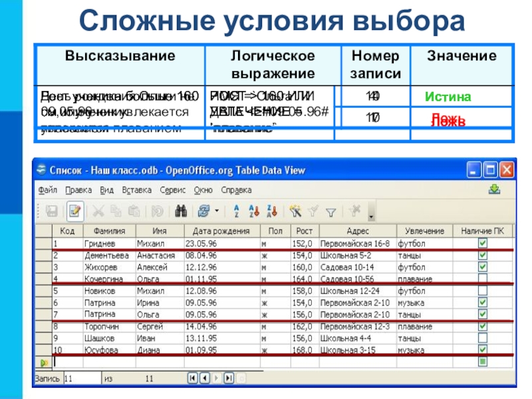Open the Файл menu

pyautogui.click(x=47, y=190)
